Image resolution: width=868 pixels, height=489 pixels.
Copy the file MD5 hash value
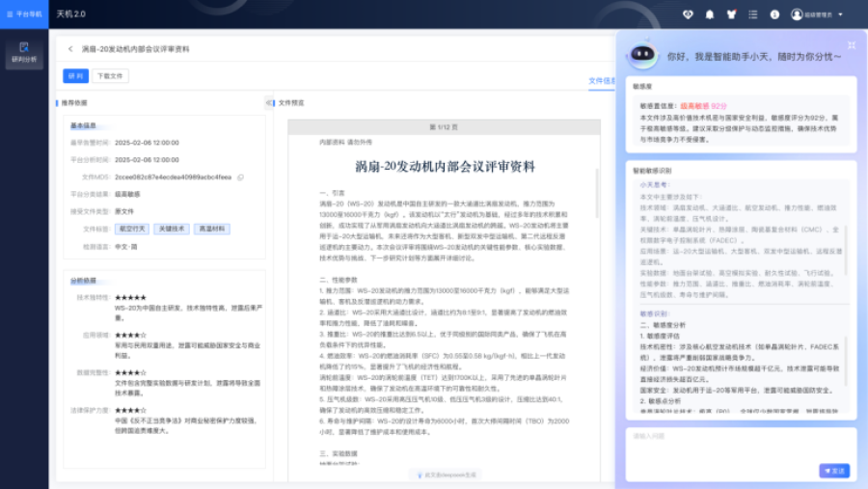coord(240,177)
